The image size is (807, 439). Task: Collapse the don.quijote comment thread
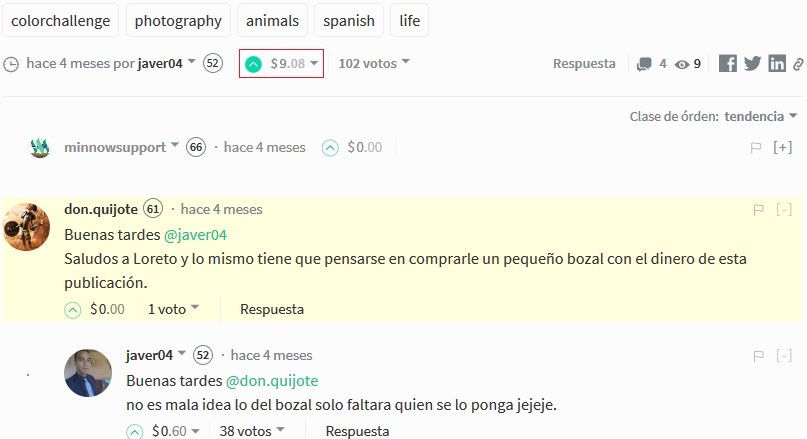(783, 209)
